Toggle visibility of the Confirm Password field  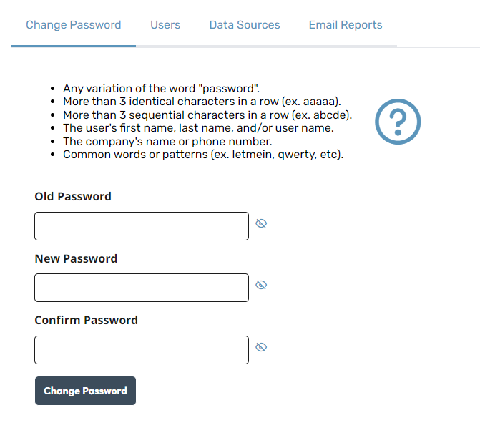(261, 347)
